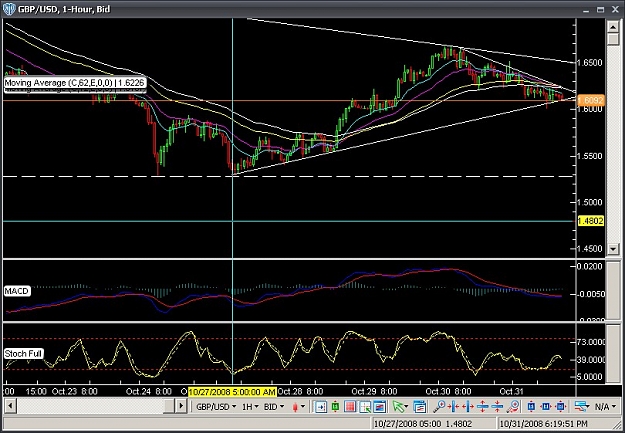Click the horizontal expand arrows icon
Image resolution: width=625 pixels, height=433 pixels.
pyautogui.click(x=468, y=407)
